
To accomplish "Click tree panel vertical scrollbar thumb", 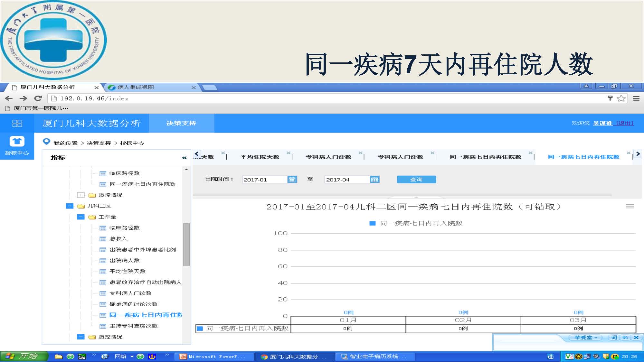I will 186,245.
